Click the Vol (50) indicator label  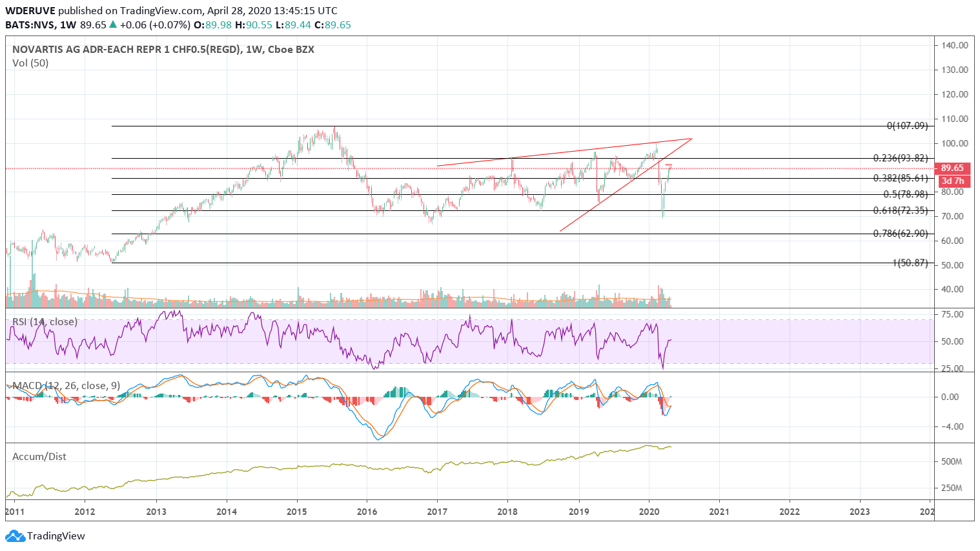click(30, 63)
